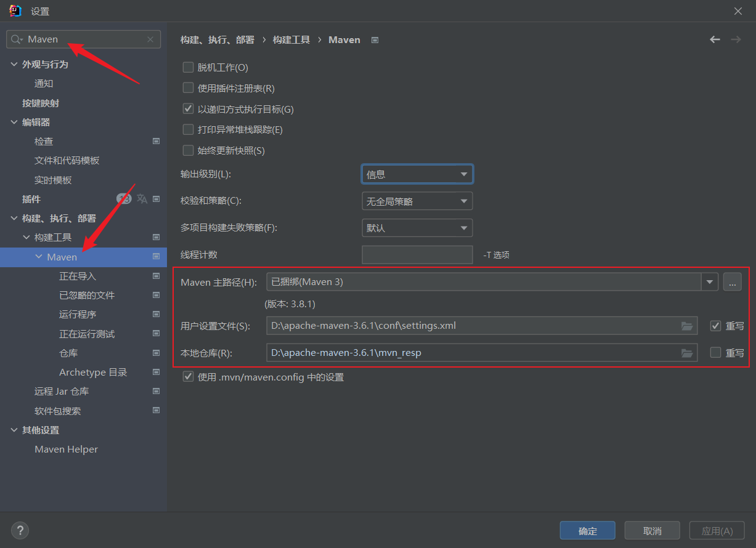Open the Maven 主路径 dropdown arrow
This screenshot has height=548, width=756.
[710, 282]
